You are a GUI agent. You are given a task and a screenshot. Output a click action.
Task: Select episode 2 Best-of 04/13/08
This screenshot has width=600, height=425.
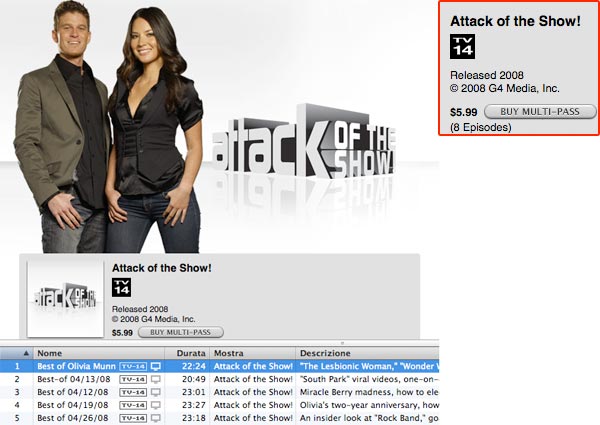tap(220, 379)
